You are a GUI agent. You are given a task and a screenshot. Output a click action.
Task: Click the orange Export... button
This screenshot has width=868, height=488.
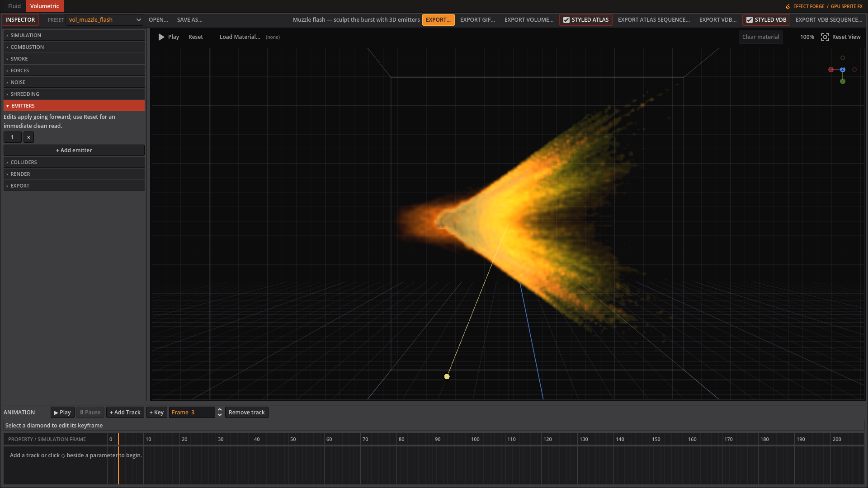click(439, 20)
